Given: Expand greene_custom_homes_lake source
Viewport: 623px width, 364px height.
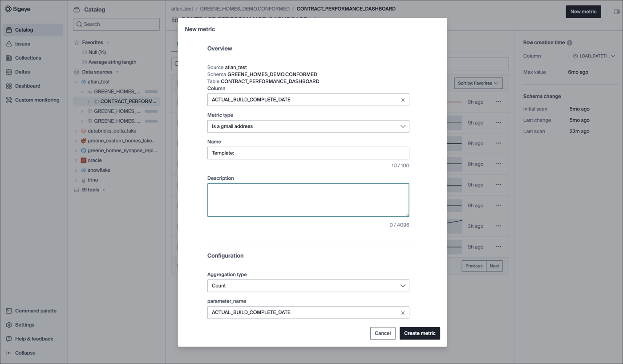Looking at the screenshot, I should [76, 141].
